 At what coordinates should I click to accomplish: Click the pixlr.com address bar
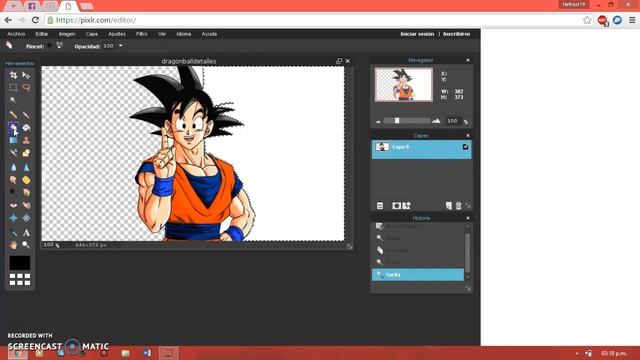(x=314, y=20)
